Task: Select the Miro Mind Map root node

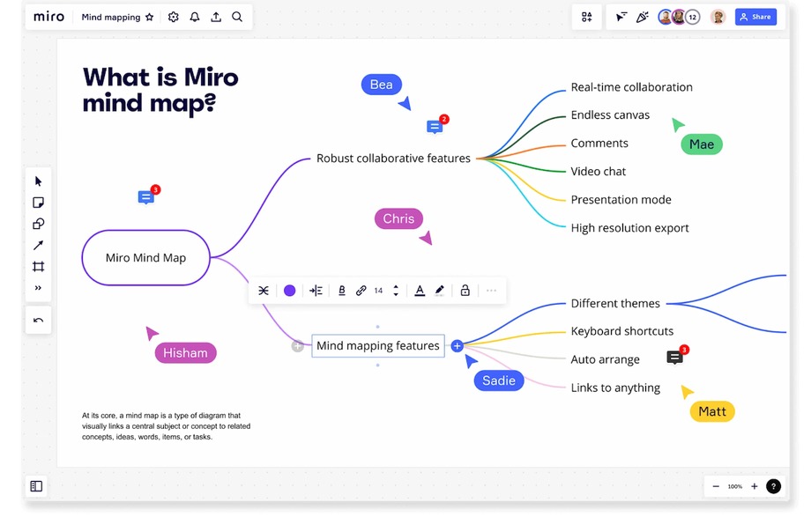Action: [x=145, y=257]
